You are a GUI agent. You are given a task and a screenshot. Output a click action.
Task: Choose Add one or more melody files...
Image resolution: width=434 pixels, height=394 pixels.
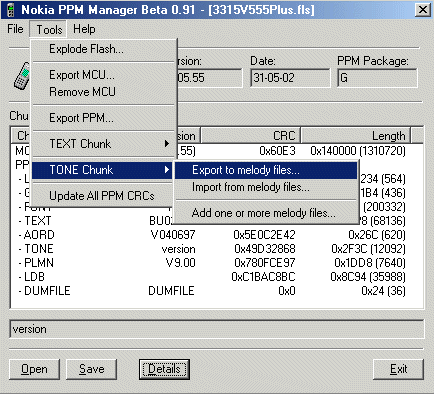[x=266, y=213]
